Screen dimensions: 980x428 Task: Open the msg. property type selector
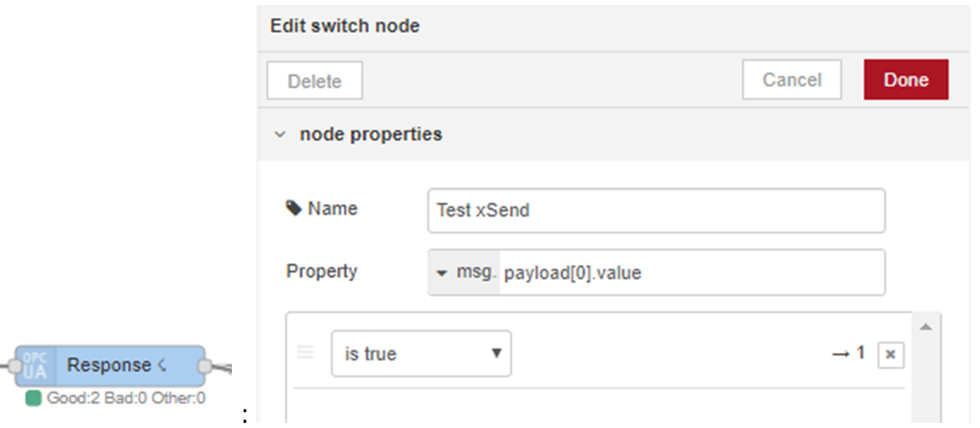(x=465, y=272)
